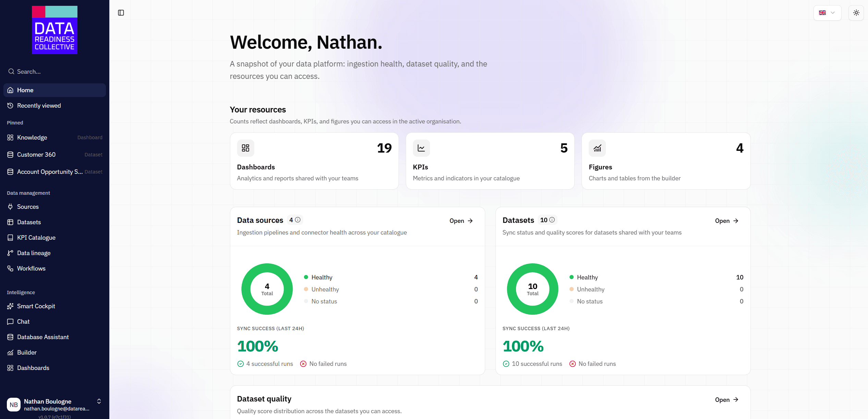Click the Sources plug icon

pyautogui.click(x=10, y=207)
